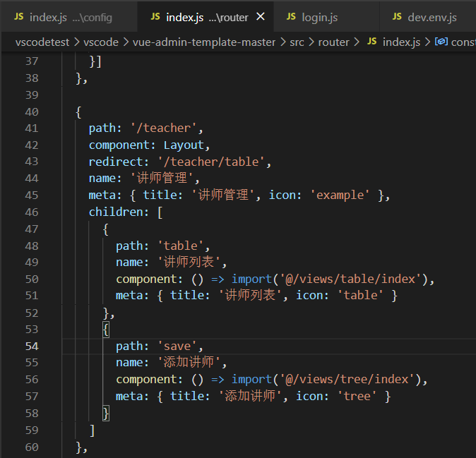Click '讲师列表' name string on line 49
This screenshot has width=476, height=458.
point(189,262)
